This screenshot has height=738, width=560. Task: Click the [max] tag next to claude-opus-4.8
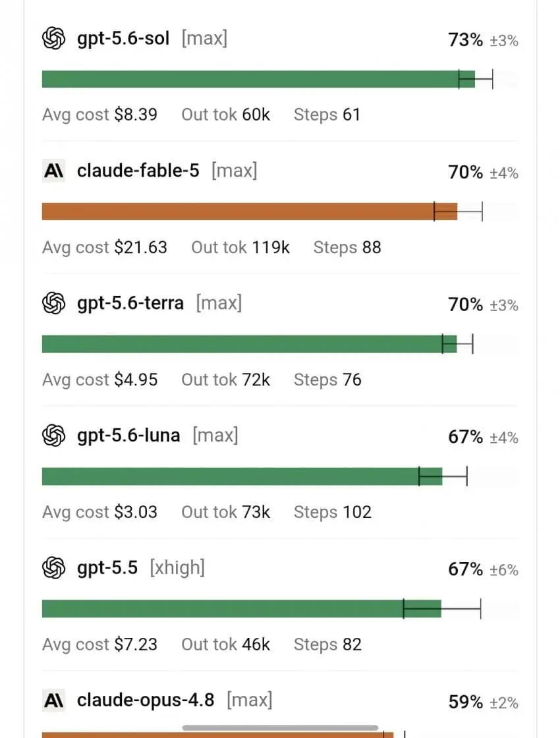(x=250, y=700)
